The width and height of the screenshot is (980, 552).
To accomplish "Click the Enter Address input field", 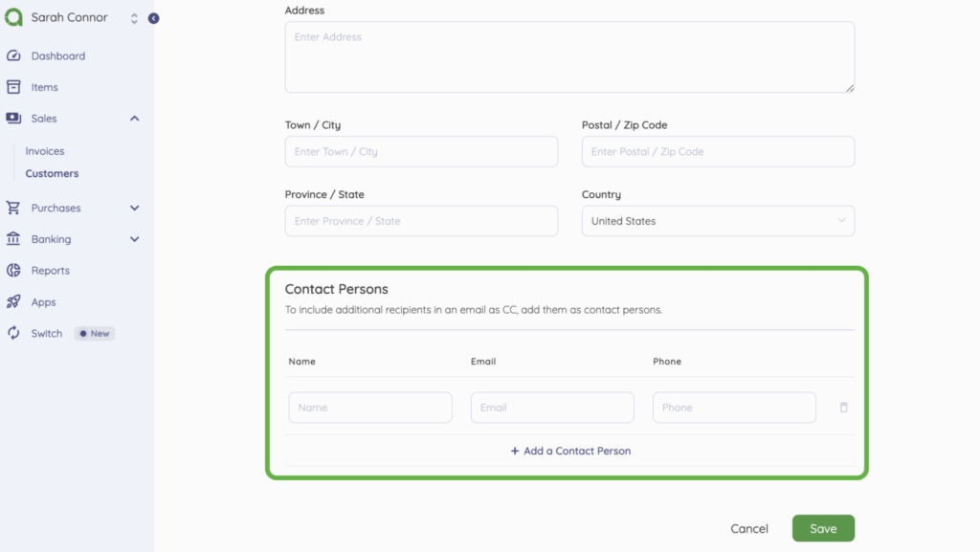I will (x=569, y=57).
